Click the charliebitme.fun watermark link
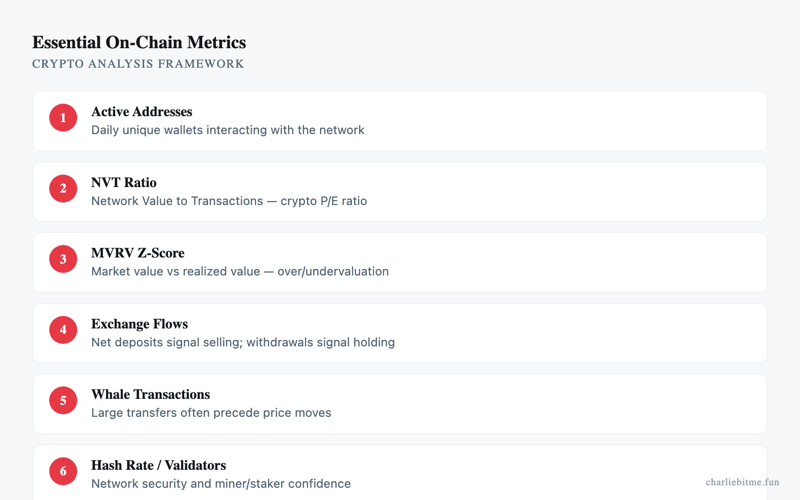 742,482
